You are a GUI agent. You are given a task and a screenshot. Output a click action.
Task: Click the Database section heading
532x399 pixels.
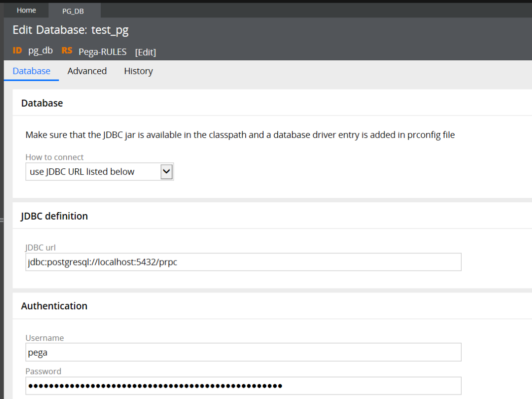pyautogui.click(x=42, y=104)
